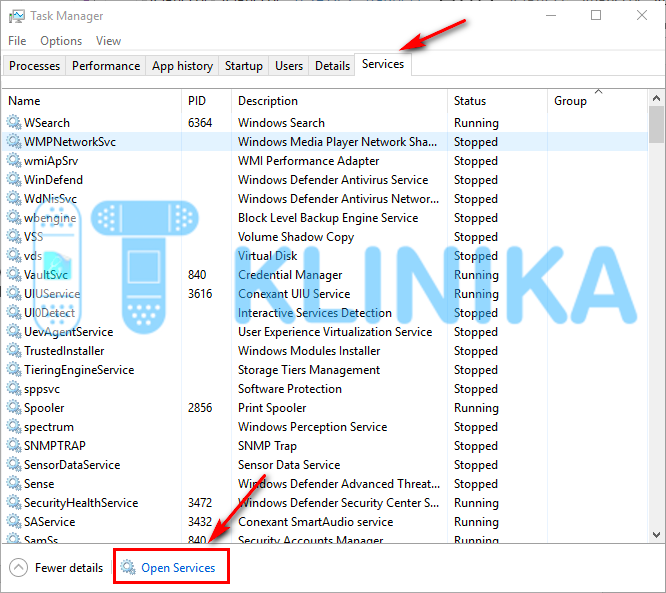Sort services by Name column header
Image resolution: width=666 pixels, height=593 pixels.
24,101
